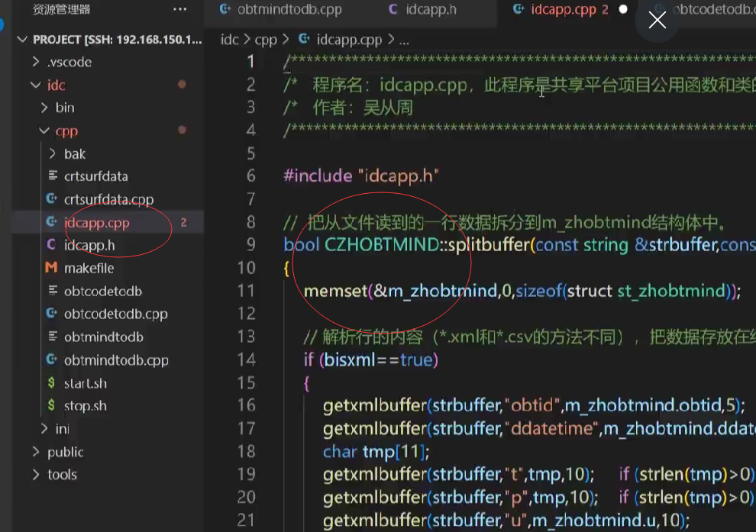Viewport: 756px width, 532px height.
Task: Click breadcrumb ellipsis symbol segment
Action: point(405,41)
